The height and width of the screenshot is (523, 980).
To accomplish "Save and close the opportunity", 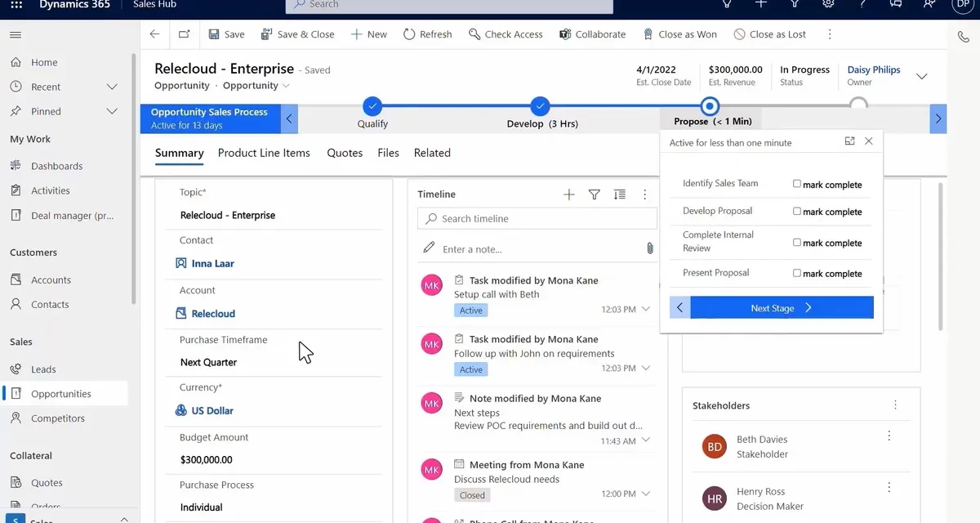I will click(x=297, y=34).
